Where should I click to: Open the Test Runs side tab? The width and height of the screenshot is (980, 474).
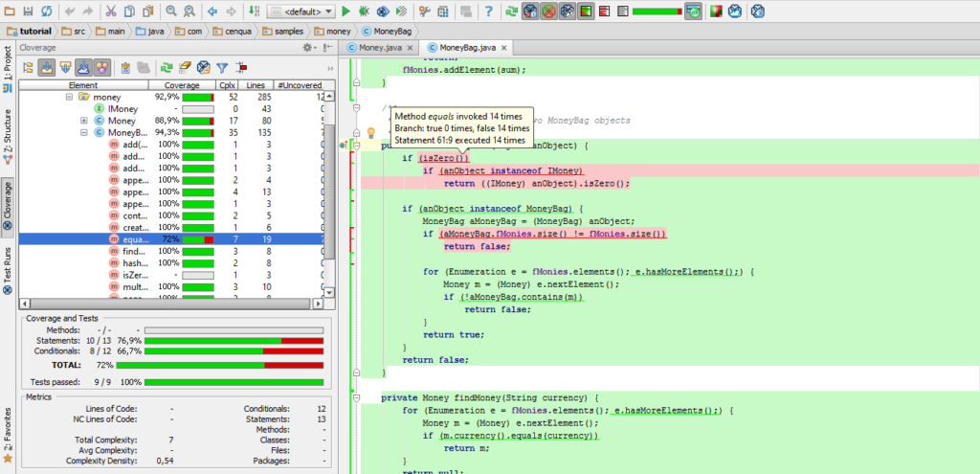(7, 270)
